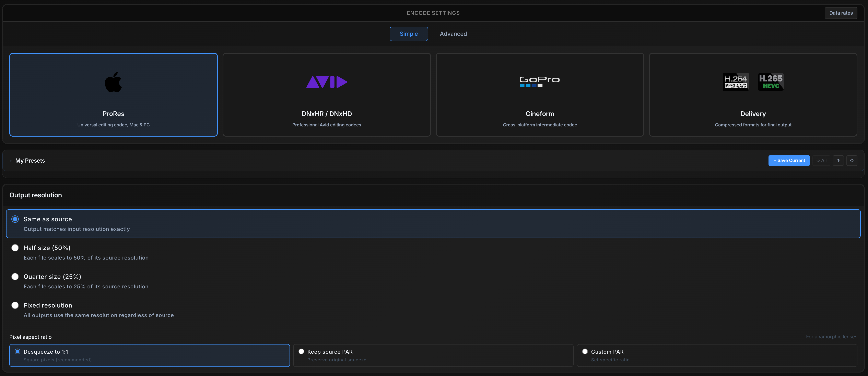Viewport: 868px width, 376px height.
Task: Select Custom PAR radio
Action: (585, 351)
